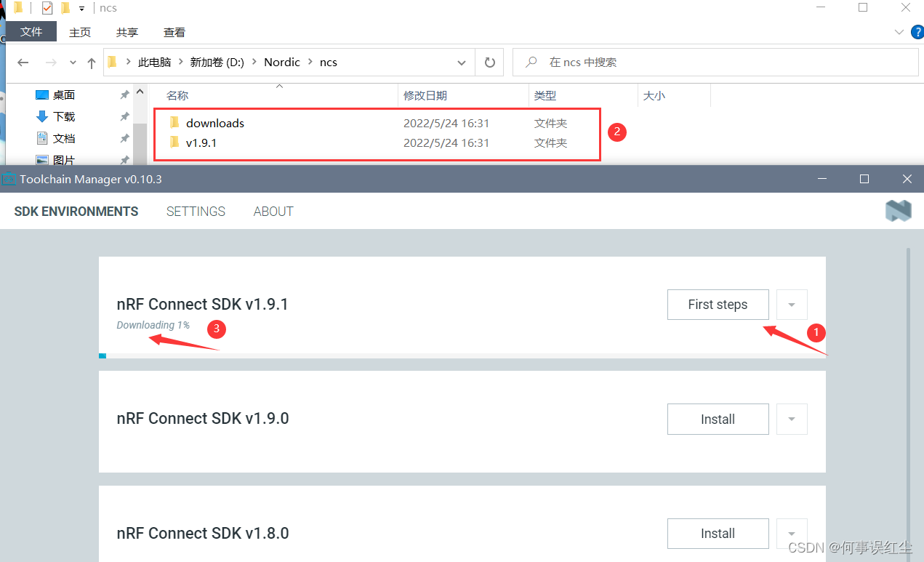Viewport: 924px width, 562px height.
Task: Select 下载 in quick access
Action: coord(64,116)
